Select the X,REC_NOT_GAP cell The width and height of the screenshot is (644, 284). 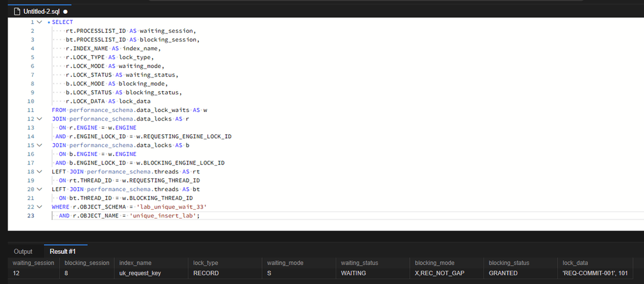447,273
